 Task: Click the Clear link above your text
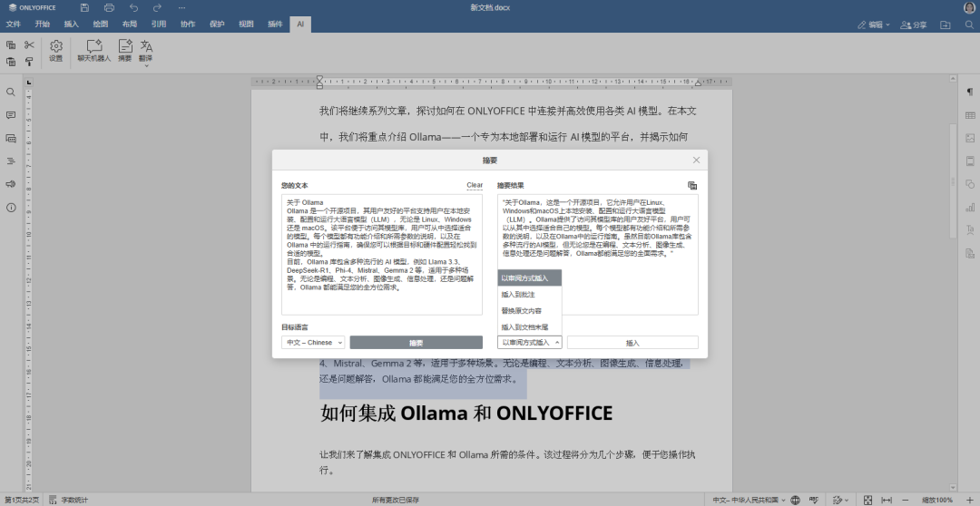475,186
